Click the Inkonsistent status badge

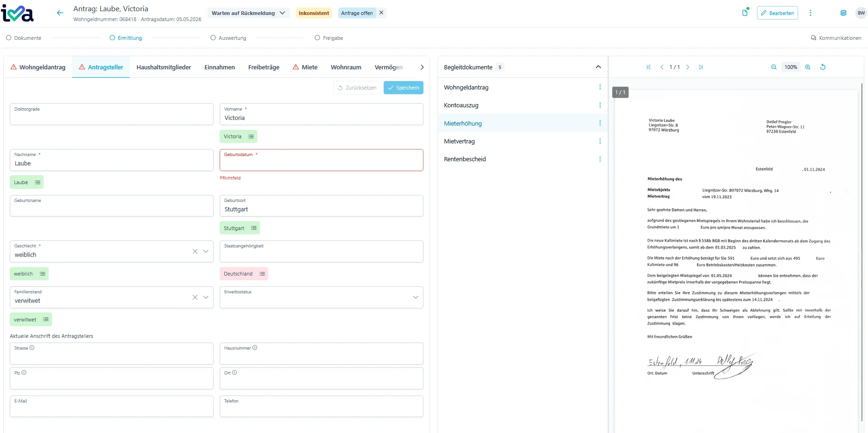tap(314, 13)
